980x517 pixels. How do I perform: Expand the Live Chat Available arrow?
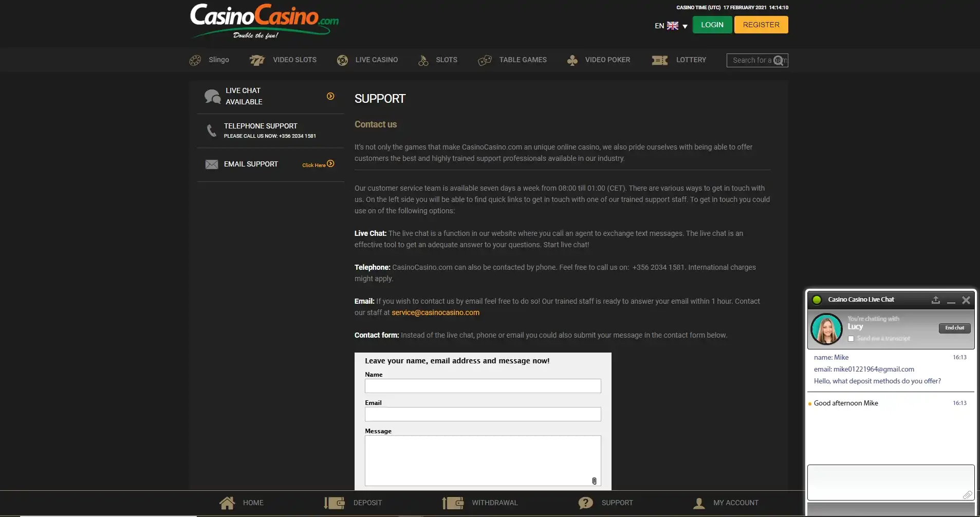click(330, 96)
